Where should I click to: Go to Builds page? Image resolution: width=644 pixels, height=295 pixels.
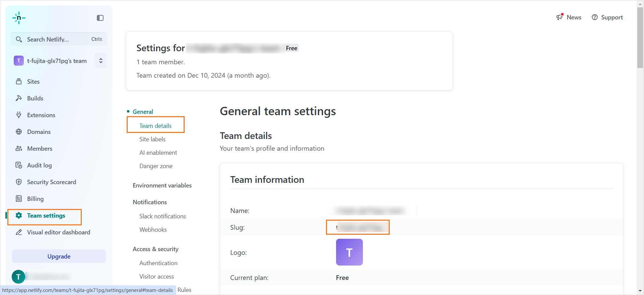[x=35, y=98]
